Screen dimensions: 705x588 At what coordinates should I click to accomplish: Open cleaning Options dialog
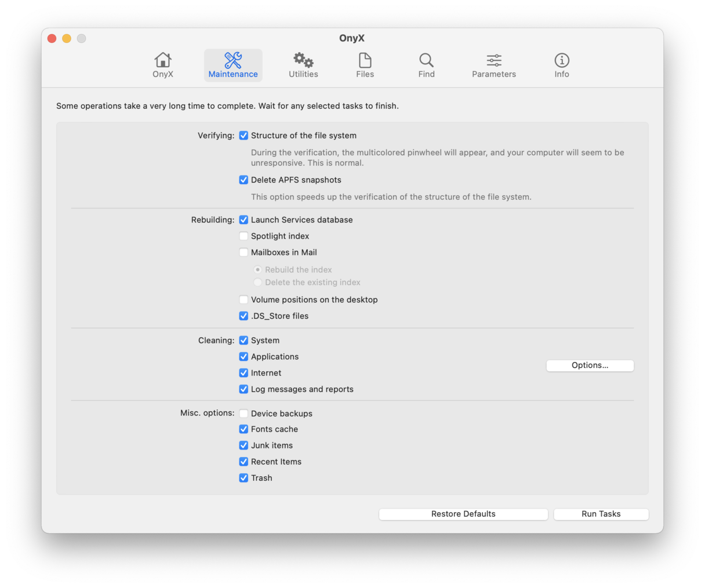point(590,366)
